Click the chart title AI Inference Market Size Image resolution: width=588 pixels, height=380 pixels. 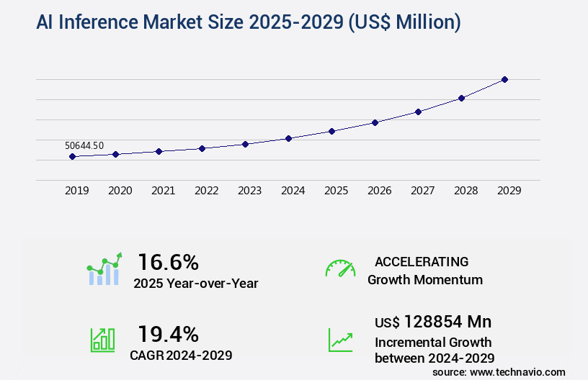[249, 22]
